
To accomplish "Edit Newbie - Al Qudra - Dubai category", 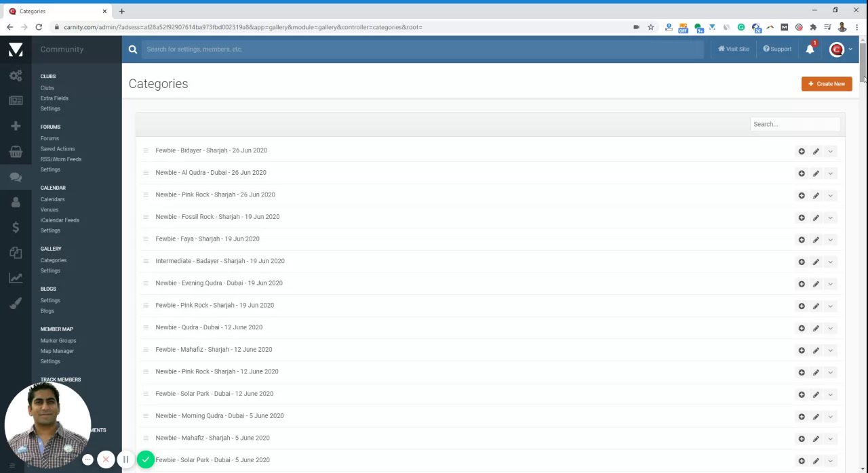I will [x=816, y=173].
